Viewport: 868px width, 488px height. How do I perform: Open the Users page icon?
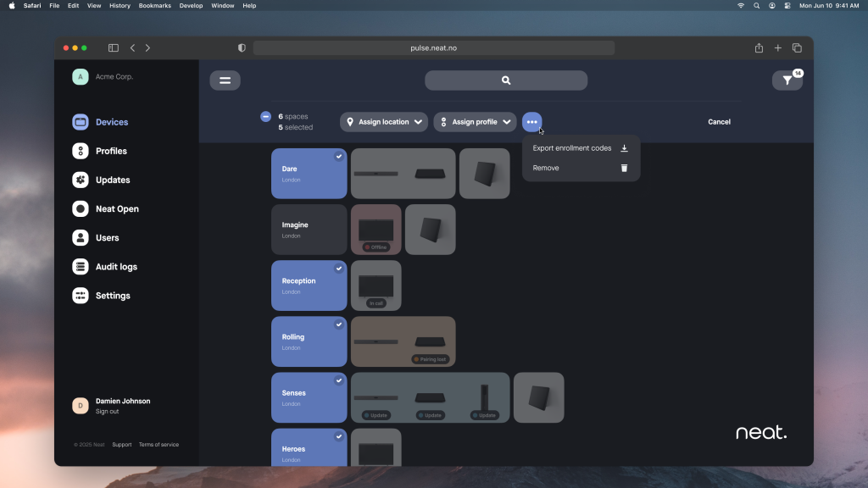81,238
